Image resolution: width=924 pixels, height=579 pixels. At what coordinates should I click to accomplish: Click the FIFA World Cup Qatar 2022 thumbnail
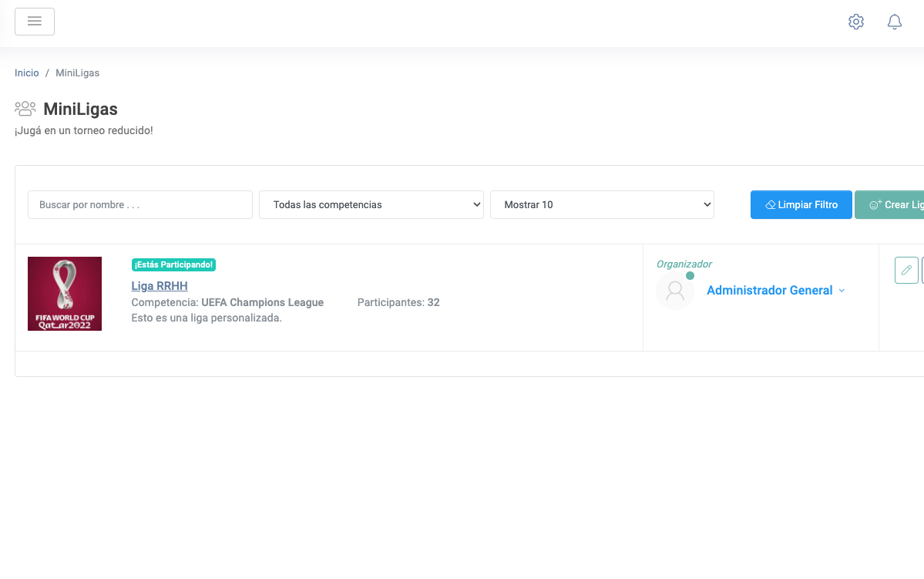[x=65, y=294]
